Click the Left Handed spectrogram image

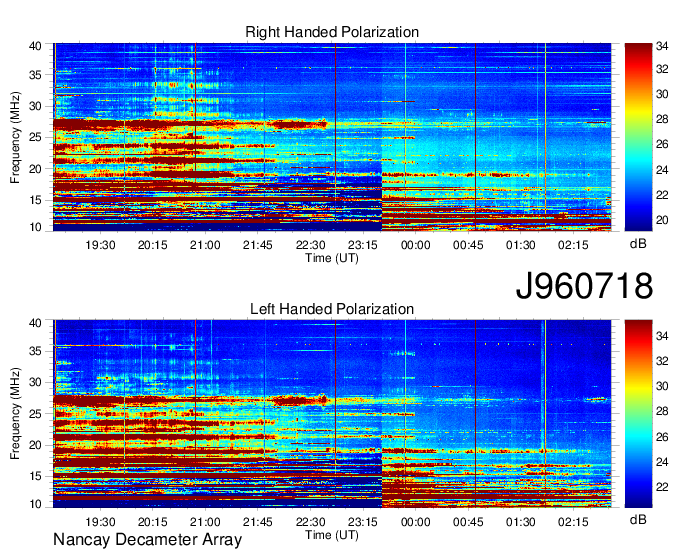click(x=332, y=414)
